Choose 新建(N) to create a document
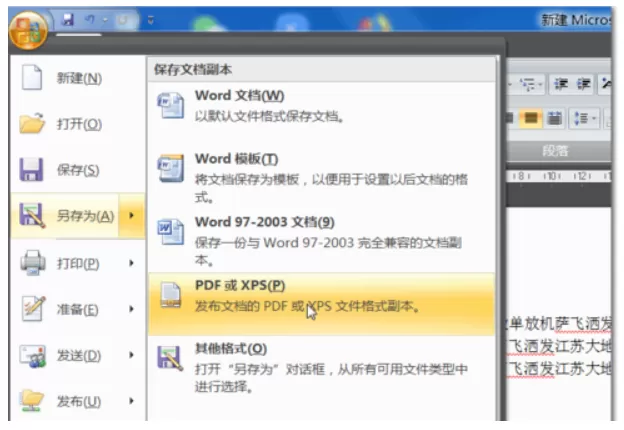Viewport: 624px width, 430px height. [78, 78]
